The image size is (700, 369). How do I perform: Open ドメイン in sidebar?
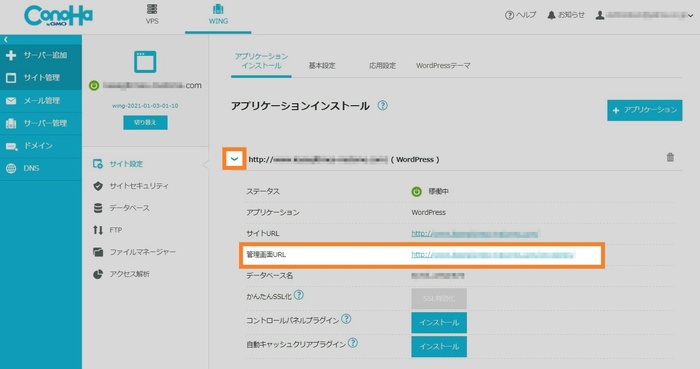[41, 146]
